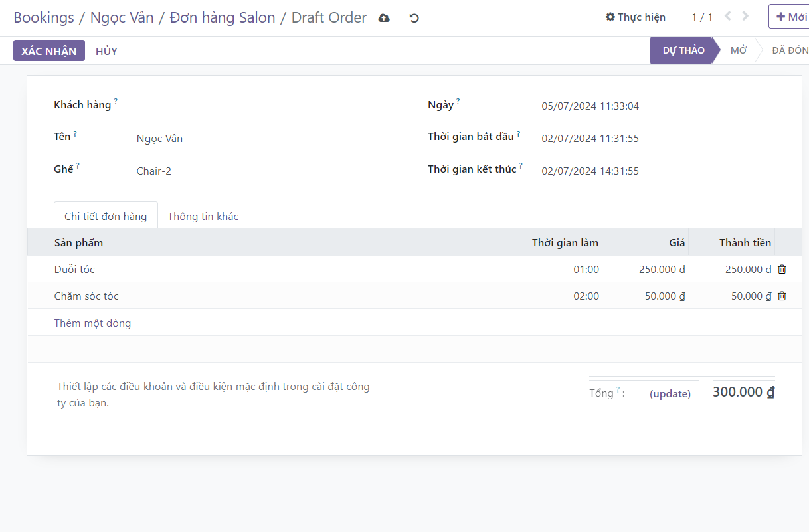The image size is (809, 532).
Task: Delete the Chăm sóc tóc order line
Action: pos(782,296)
